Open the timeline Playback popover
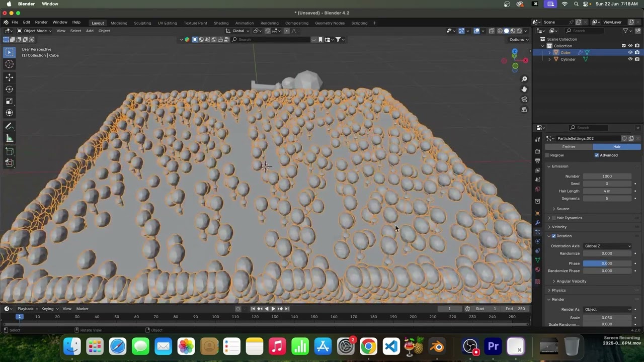This screenshot has height=362, width=644. click(x=27, y=309)
